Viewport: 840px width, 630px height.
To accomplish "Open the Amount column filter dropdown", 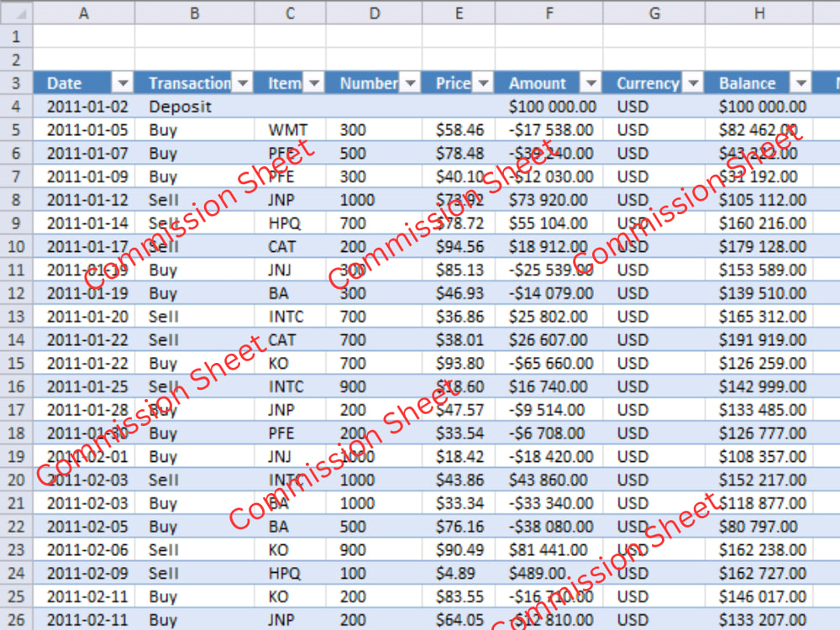I will tap(591, 83).
